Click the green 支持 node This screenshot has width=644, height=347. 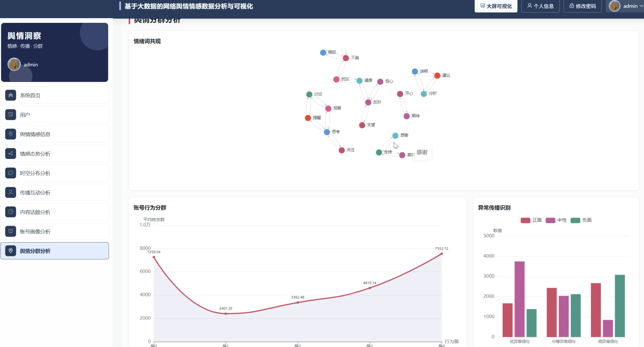coord(379,152)
